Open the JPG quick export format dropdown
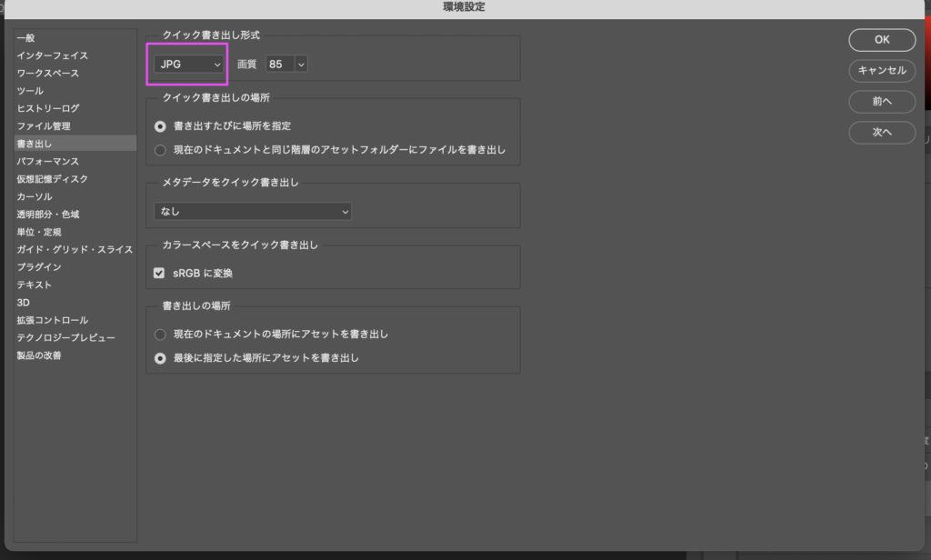The height and width of the screenshot is (560, 931). [x=189, y=65]
